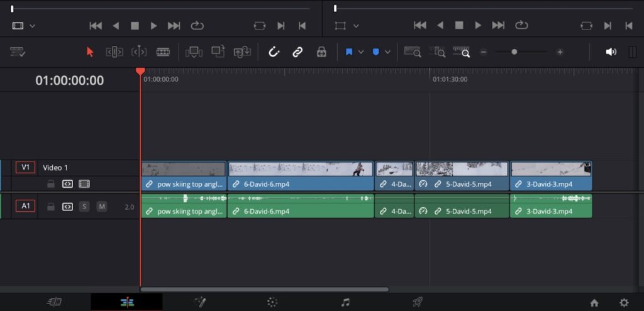Expand source viewer display mode dropdown
This screenshot has width=644, height=311.
33,26
